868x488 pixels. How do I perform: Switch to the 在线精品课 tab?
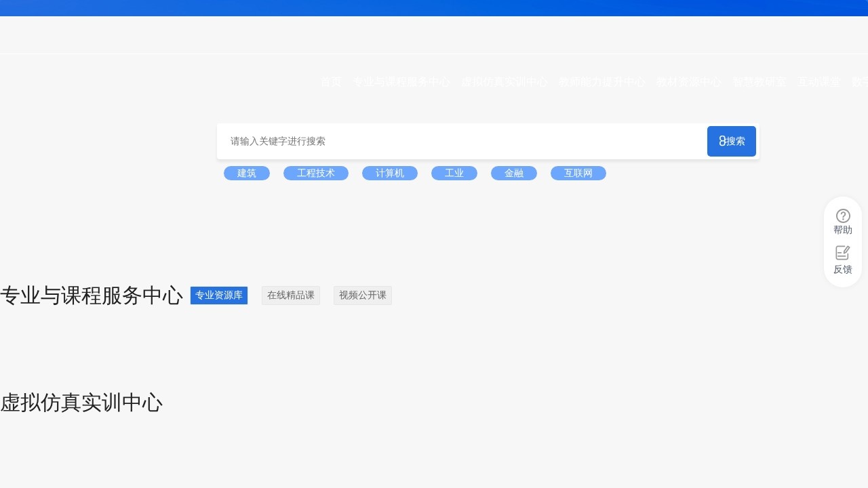click(x=291, y=295)
